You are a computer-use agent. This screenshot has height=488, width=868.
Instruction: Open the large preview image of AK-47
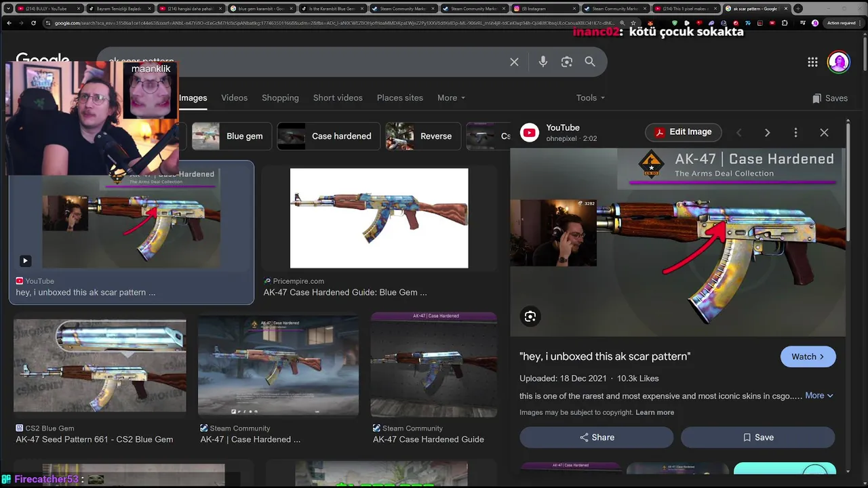[678, 243]
